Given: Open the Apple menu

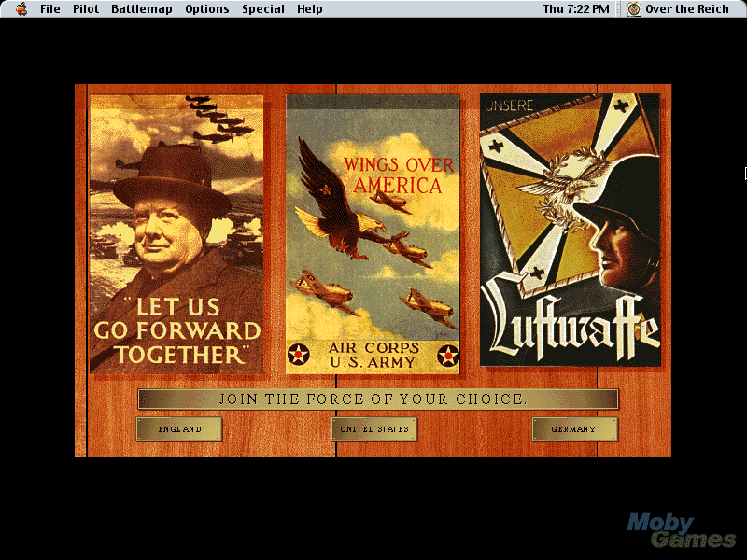Looking at the screenshot, I should [21, 9].
